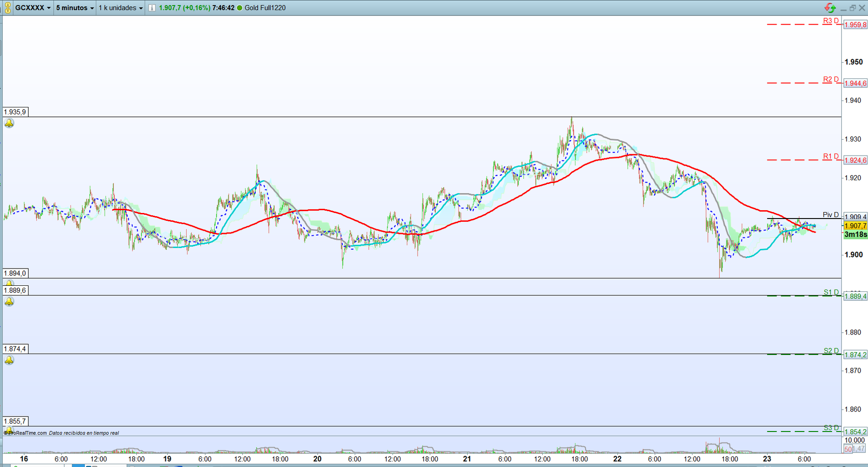The height and width of the screenshot is (467, 868).
Task: Open the 5 minutos timeframe dropdown
Action: pos(75,8)
